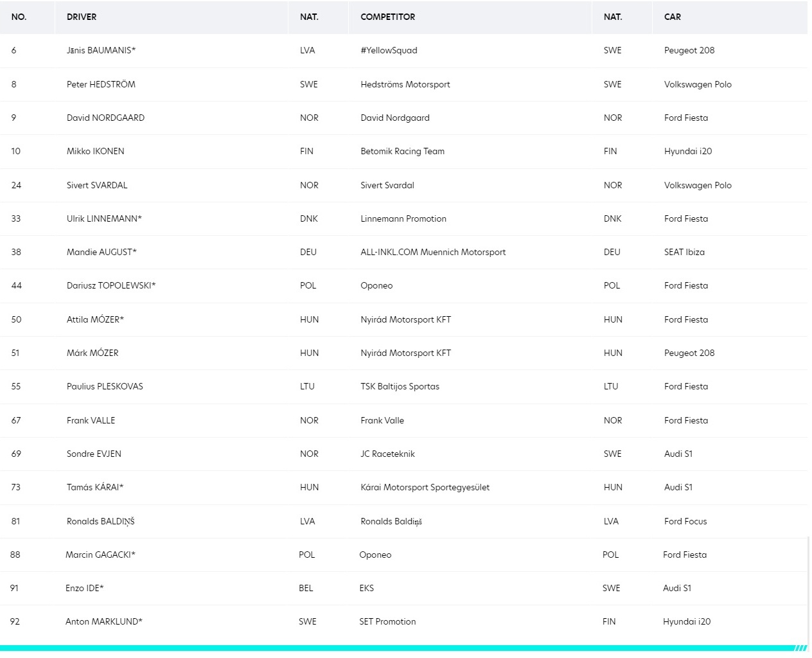Click Márk MÓZER driver name
Image resolution: width=812 pixels, height=658 pixels.
tap(93, 353)
